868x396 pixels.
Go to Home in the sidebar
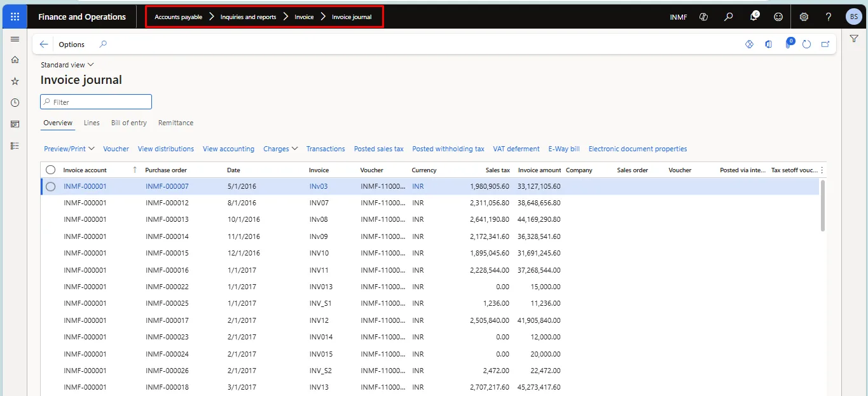[x=15, y=60]
